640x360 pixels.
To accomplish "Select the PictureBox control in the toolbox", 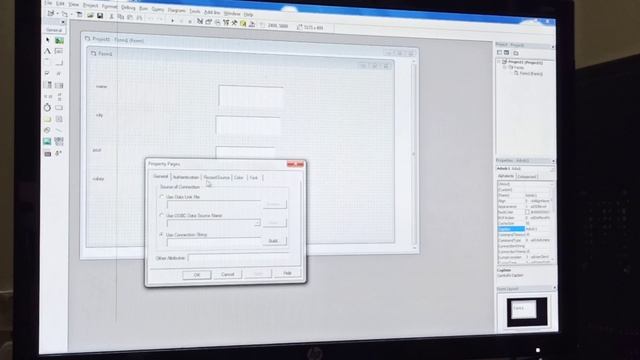I will coord(60,40).
